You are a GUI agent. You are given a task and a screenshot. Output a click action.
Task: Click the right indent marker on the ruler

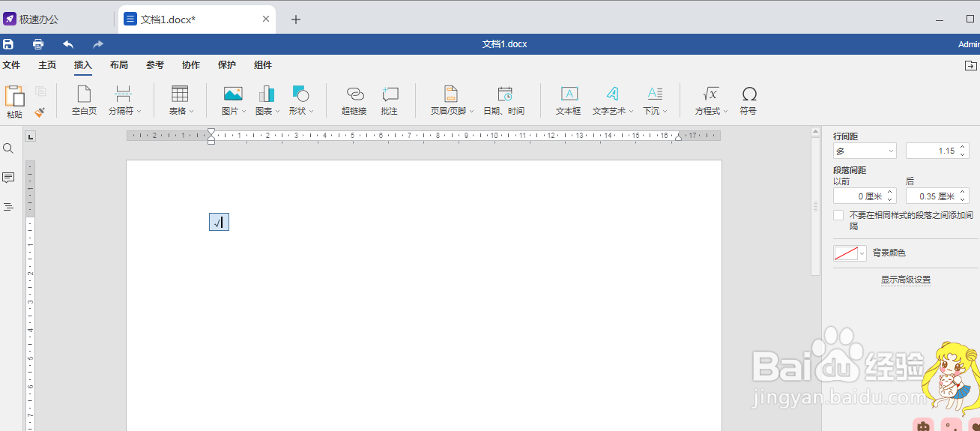pyautogui.click(x=678, y=137)
